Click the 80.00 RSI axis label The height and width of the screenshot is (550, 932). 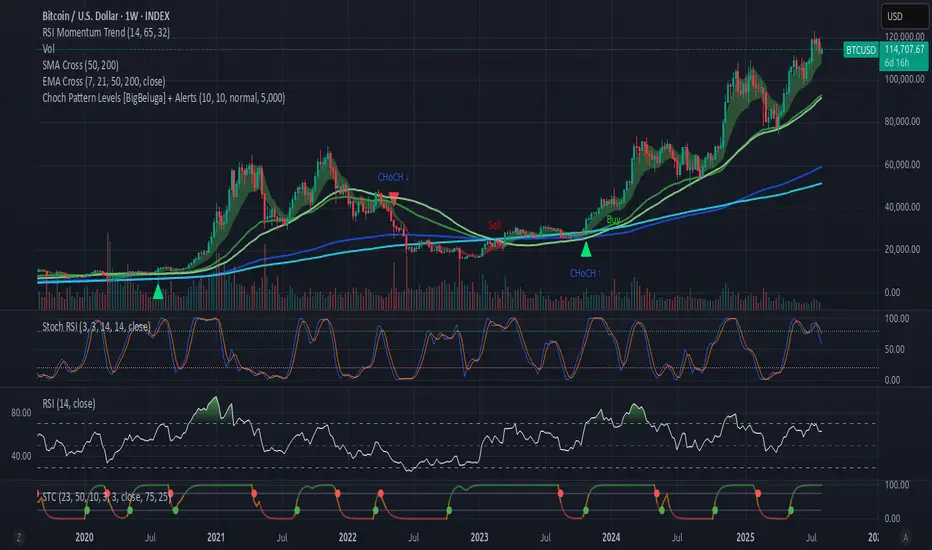(21, 413)
